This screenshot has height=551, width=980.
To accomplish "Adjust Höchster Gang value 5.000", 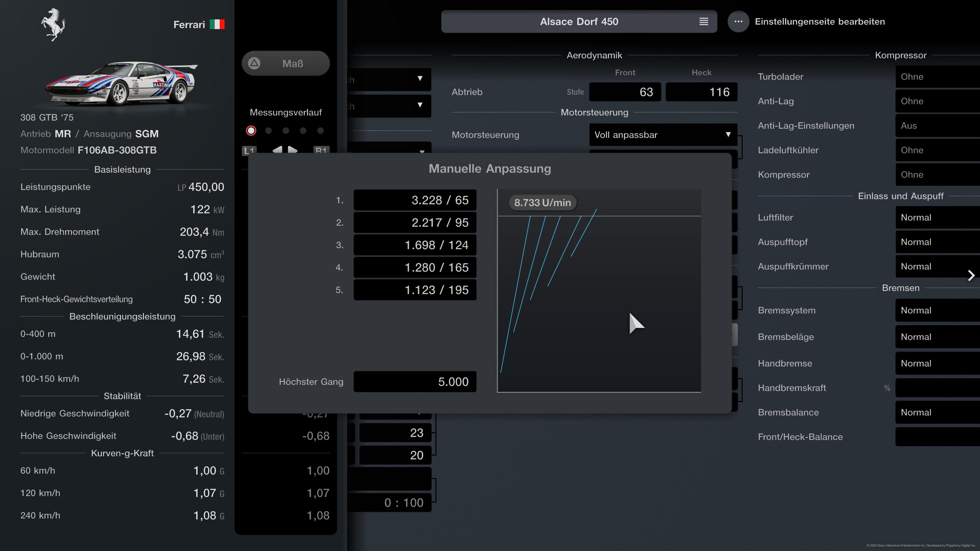I will pos(415,381).
